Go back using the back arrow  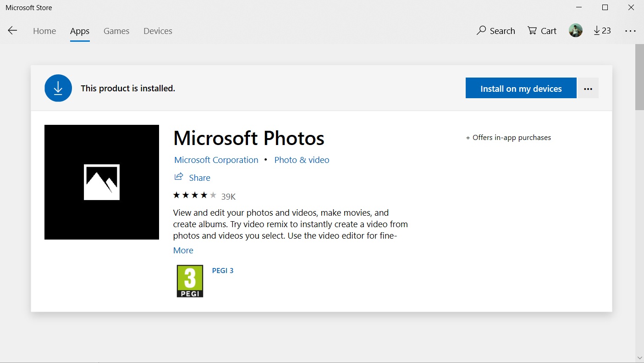click(12, 31)
